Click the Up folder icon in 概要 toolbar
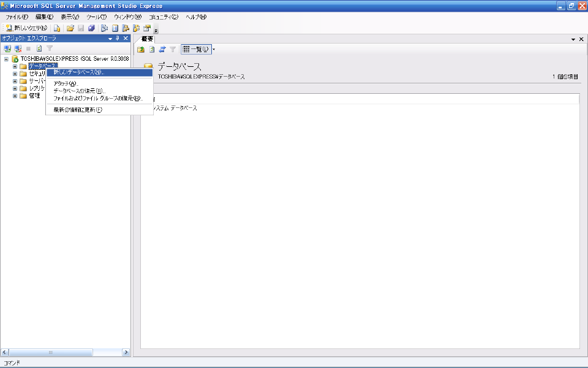This screenshot has height=368, width=588. pos(141,49)
